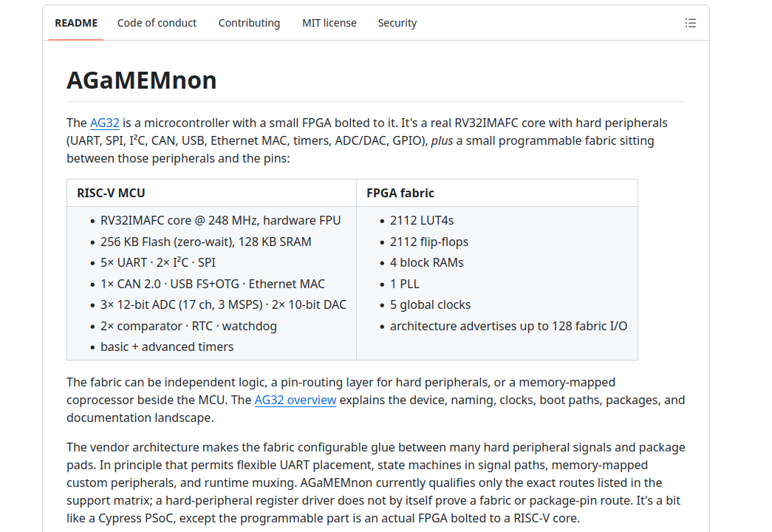
Task: Open the Security tab
Action: pos(397,23)
